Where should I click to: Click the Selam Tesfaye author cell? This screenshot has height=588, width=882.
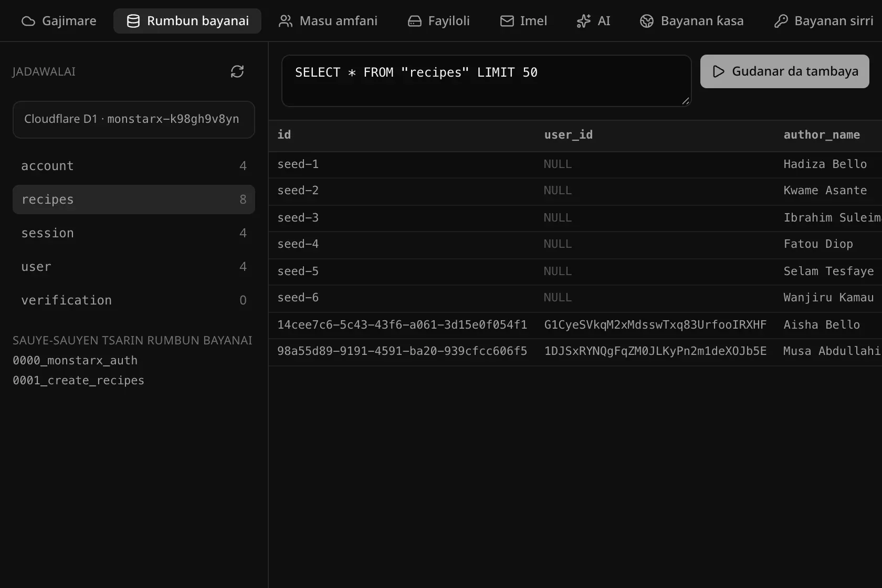pos(828,271)
